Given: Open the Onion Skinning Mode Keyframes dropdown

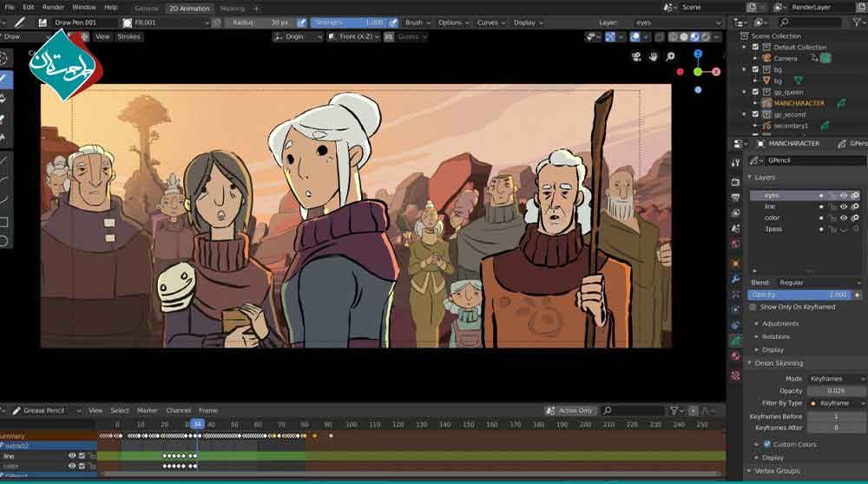Looking at the screenshot, I should point(837,379).
